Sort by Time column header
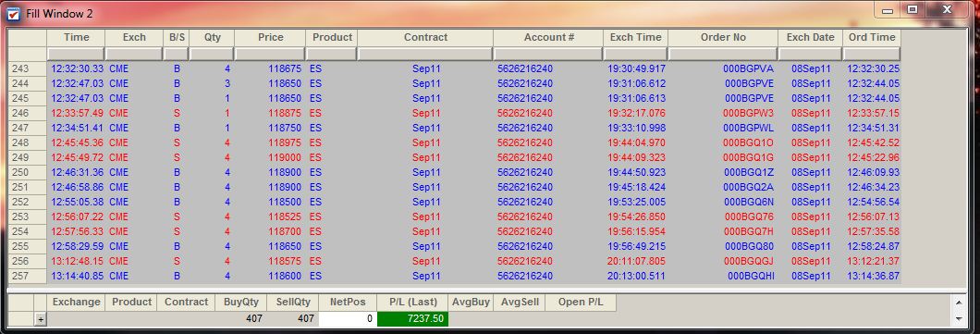980x334 pixels. (76, 38)
